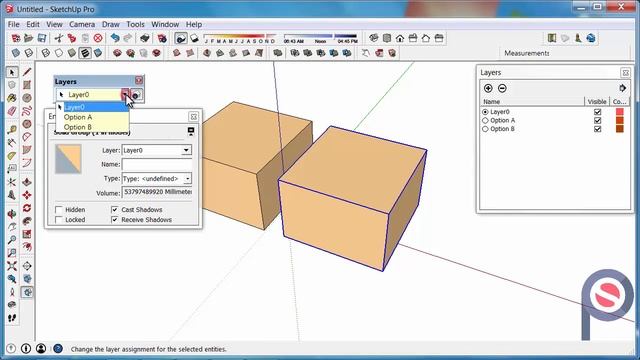Undo the last action
The width and height of the screenshot is (640, 360).
coord(115,38)
